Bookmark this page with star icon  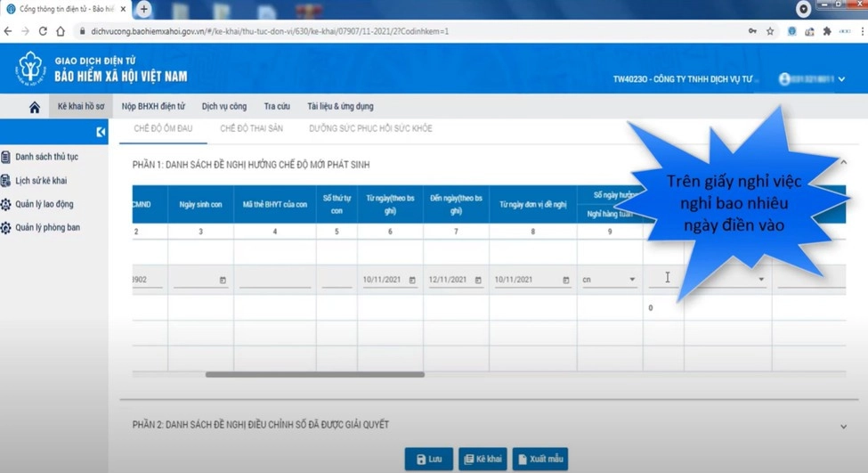pos(770,31)
